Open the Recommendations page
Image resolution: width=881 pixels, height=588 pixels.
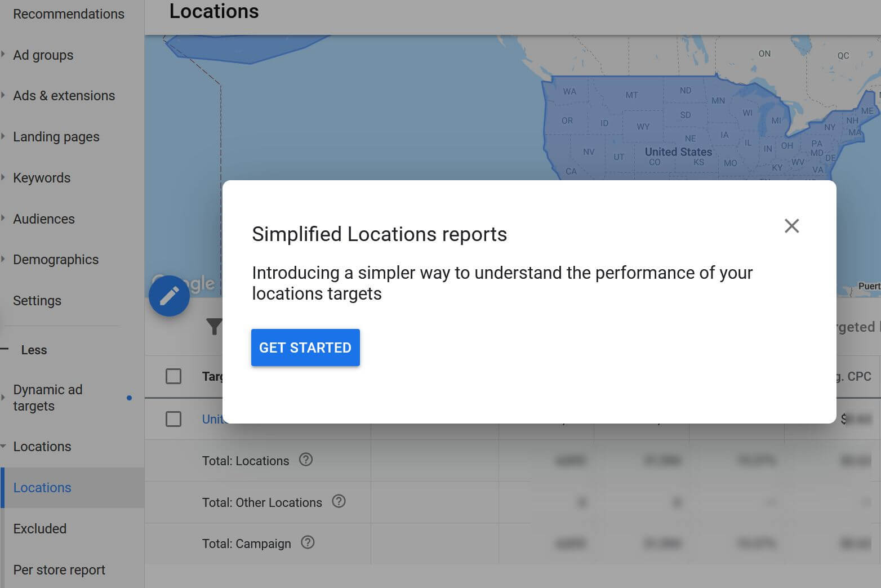pyautogui.click(x=69, y=14)
